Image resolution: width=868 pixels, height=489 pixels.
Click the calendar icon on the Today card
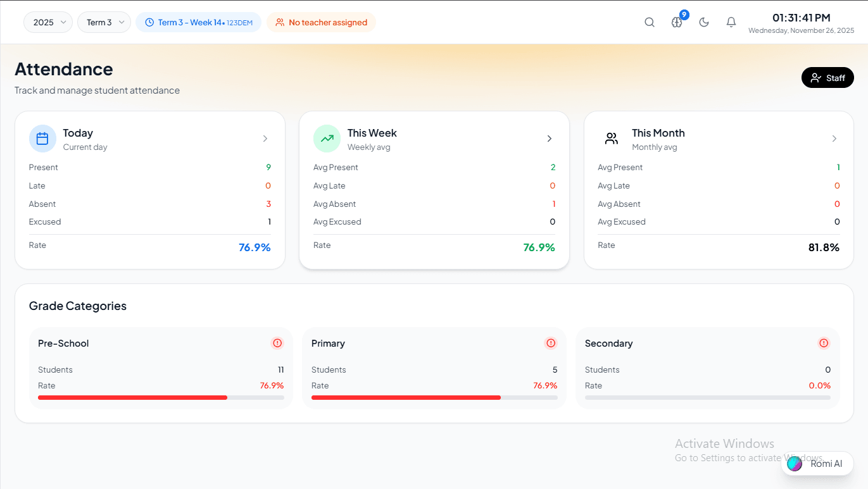coord(42,138)
